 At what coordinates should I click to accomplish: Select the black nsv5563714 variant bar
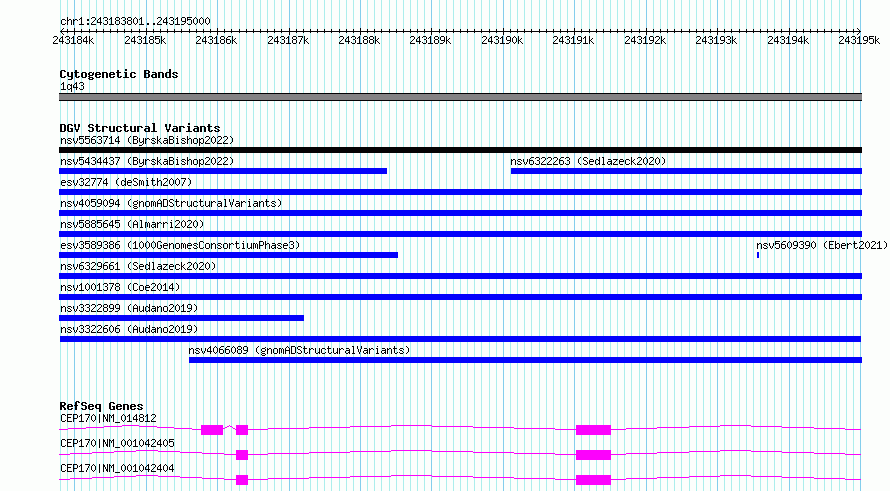(x=460, y=150)
